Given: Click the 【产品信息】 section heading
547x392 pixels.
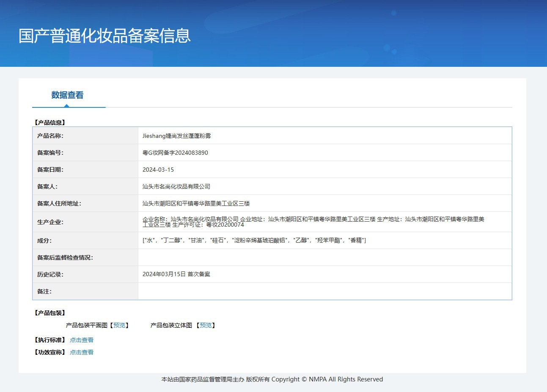Looking at the screenshot, I should 49,123.
